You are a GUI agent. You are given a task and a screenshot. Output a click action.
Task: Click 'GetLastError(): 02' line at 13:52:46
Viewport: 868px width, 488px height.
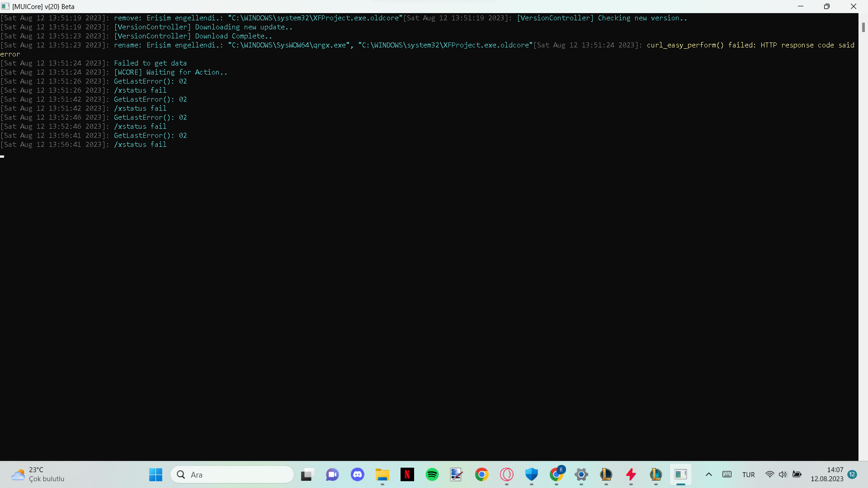[x=150, y=117]
